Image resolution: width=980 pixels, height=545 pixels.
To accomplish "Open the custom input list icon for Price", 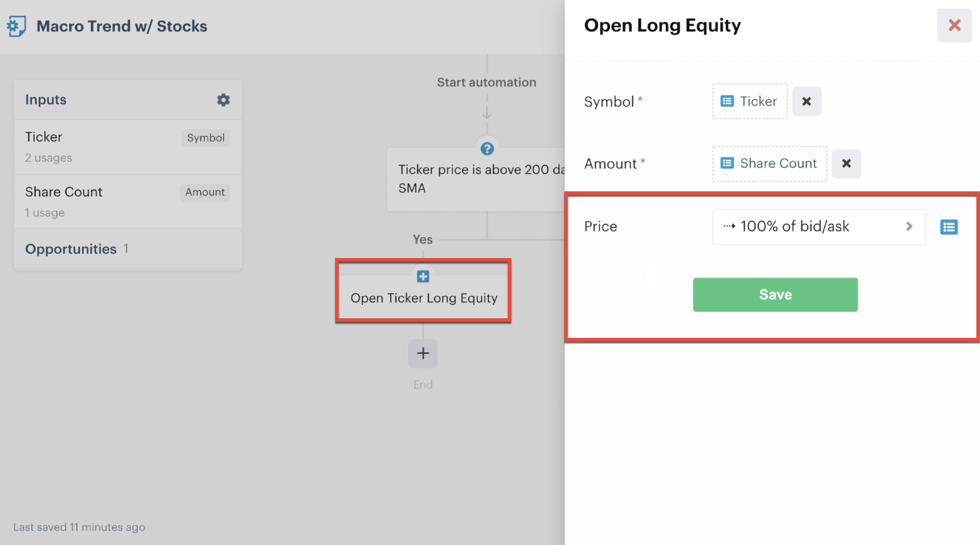I will (949, 227).
